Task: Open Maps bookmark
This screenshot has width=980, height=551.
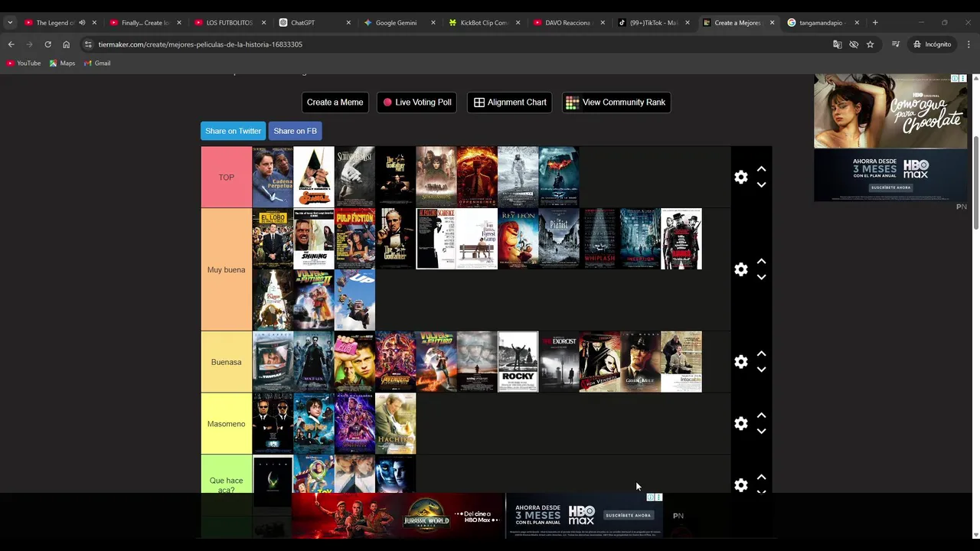Action: pyautogui.click(x=62, y=64)
